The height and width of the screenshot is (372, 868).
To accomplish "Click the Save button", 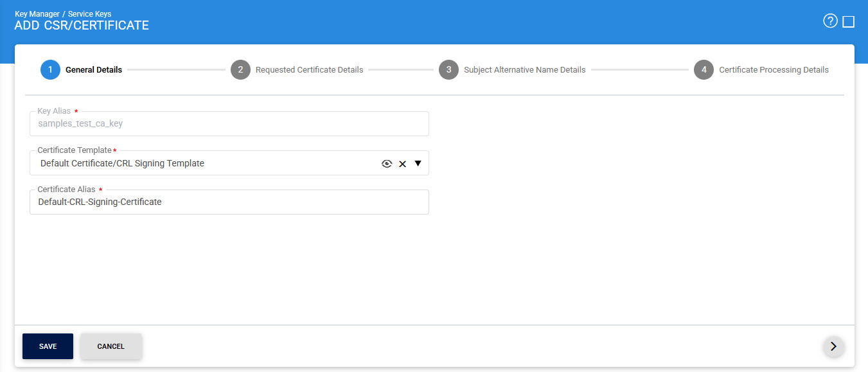I will coord(48,346).
